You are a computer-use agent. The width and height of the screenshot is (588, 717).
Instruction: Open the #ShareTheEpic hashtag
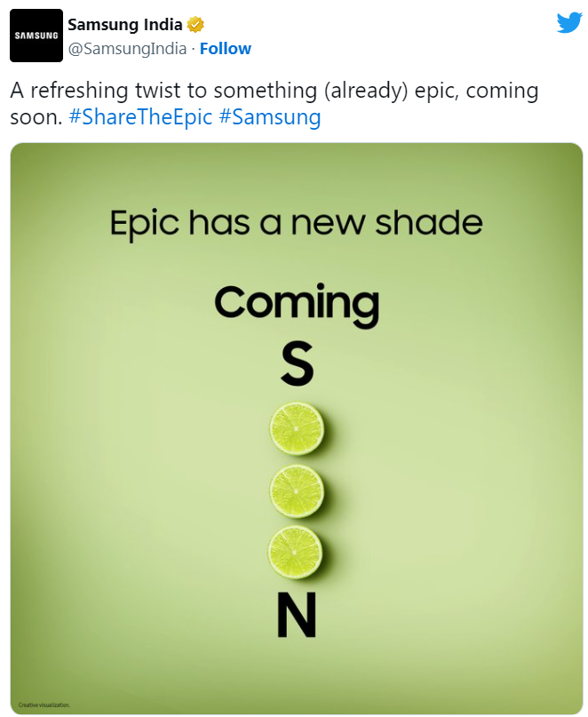click(x=139, y=117)
